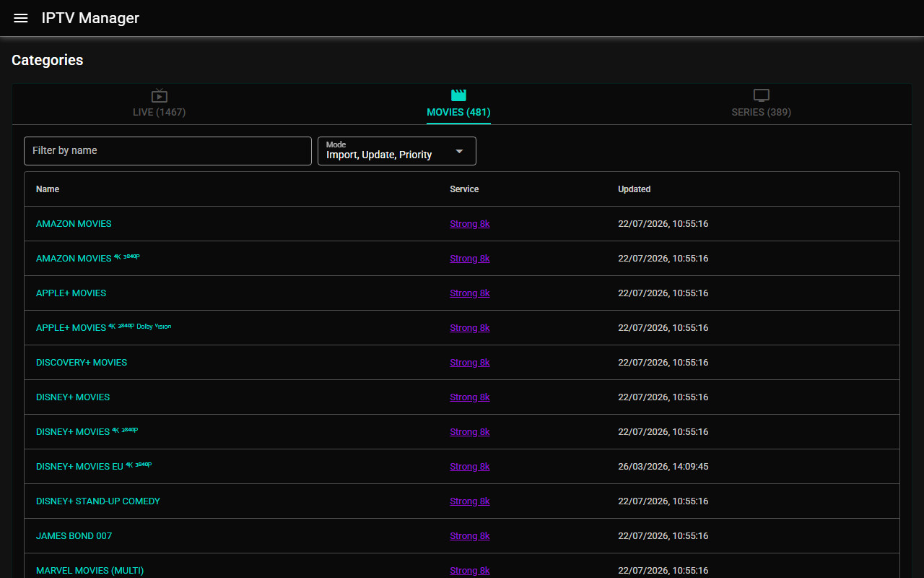Open the DISNEY+ MOVIES EU category

point(94,466)
